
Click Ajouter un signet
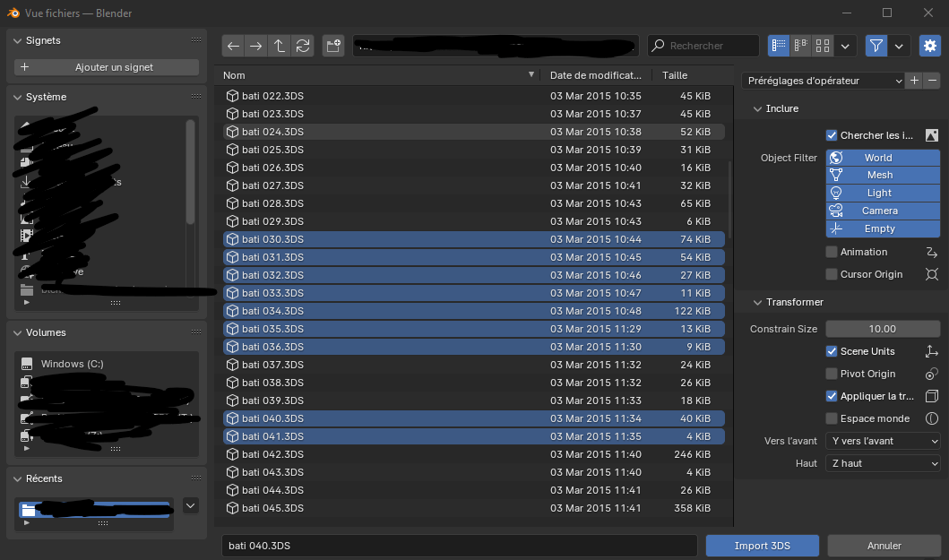click(x=106, y=68)
